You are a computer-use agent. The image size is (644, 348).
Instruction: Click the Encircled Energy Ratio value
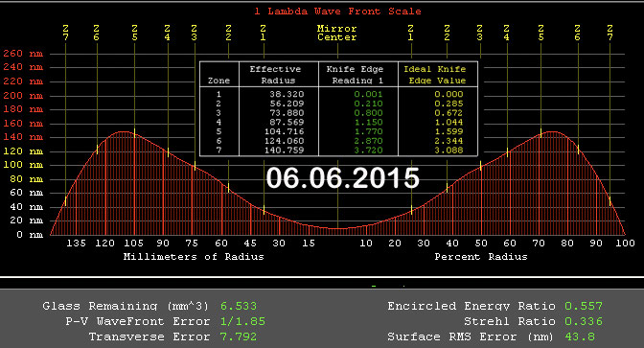tap(584, 306)
